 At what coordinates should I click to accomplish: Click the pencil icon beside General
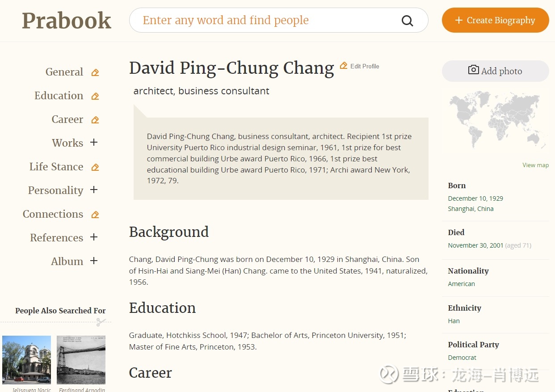tap(95, 72)
